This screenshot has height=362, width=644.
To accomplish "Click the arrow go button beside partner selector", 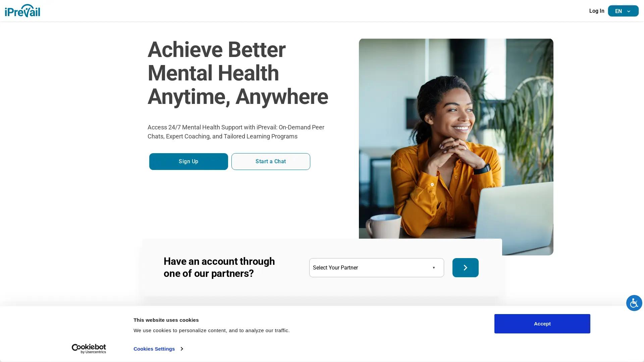I will pyautogui.click(x=465, y=267).
